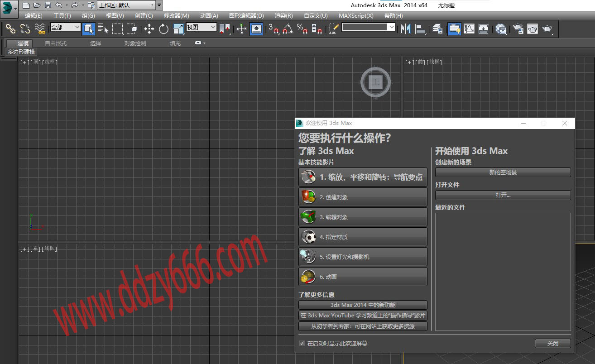Click the 打开... button in welcome dialog
Image resolution: width=595 pixels, height=364 pixels.
(503, 195)
